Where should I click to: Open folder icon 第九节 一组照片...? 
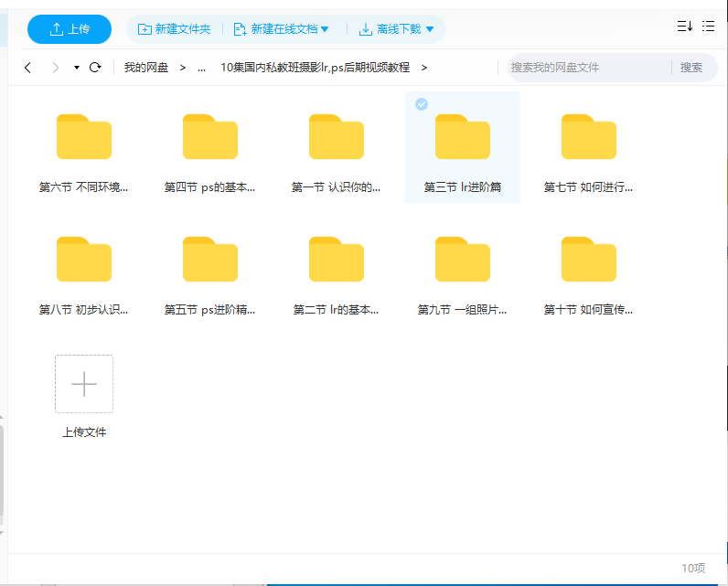click(x=463, y=259)
